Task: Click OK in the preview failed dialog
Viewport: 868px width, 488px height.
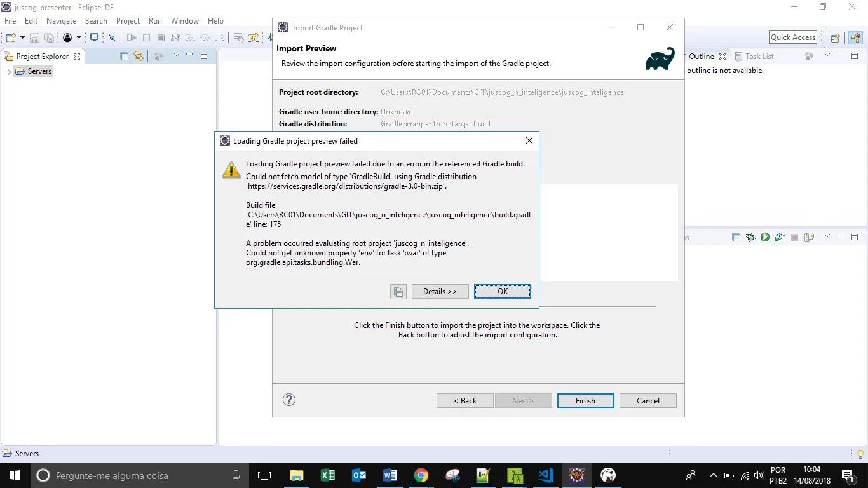Action: tap(503, 292)
